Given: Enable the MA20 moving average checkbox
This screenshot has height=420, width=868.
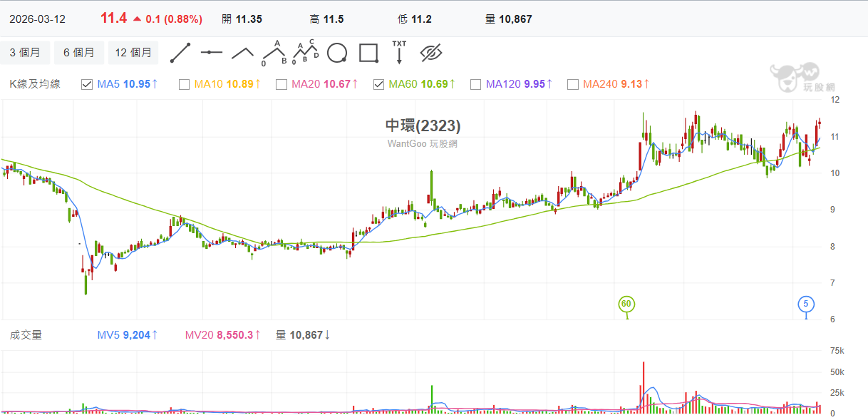Looking at the screenshot, I should pos(281,85).
